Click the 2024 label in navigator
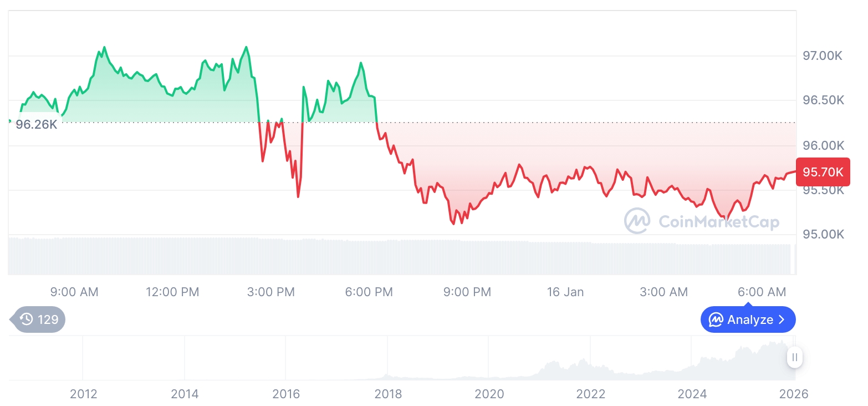 pyautogui.click(x=692, y=394)
